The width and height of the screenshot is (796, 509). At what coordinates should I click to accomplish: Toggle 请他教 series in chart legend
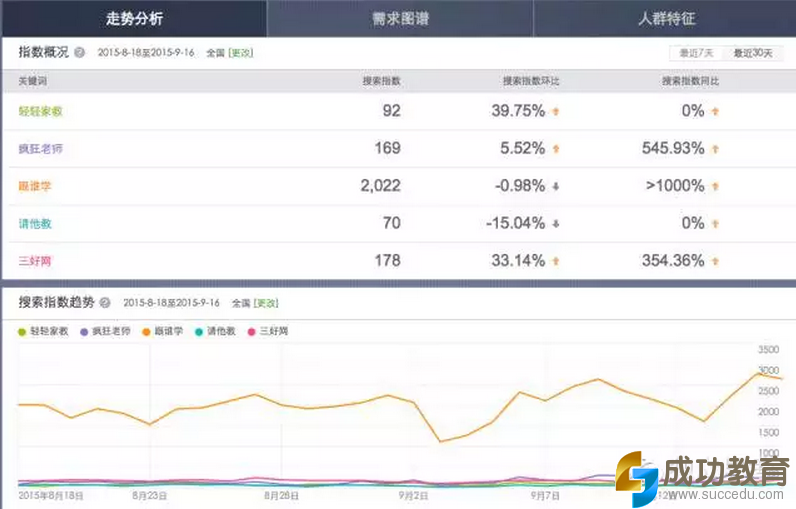pos(200,331)
